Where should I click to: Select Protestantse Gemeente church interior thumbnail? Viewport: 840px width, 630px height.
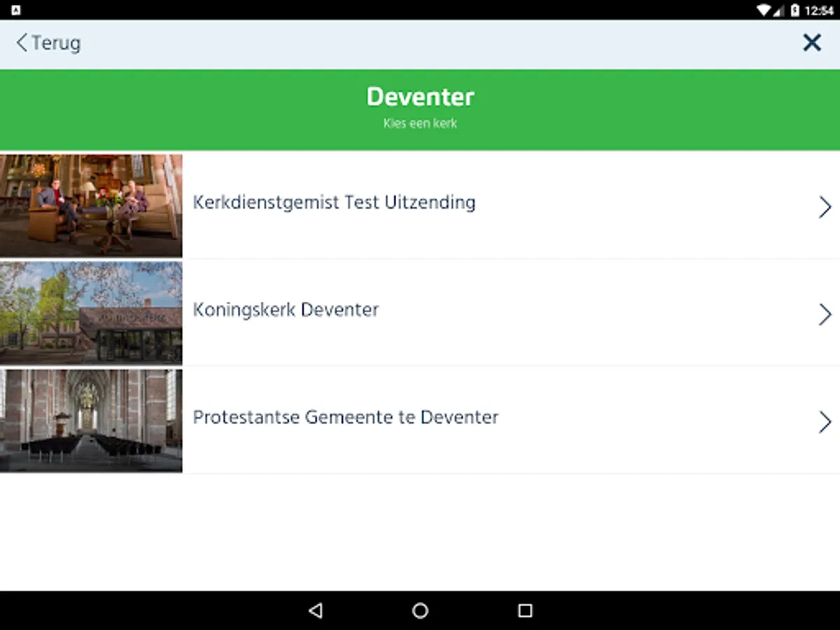tap(91, 421)
